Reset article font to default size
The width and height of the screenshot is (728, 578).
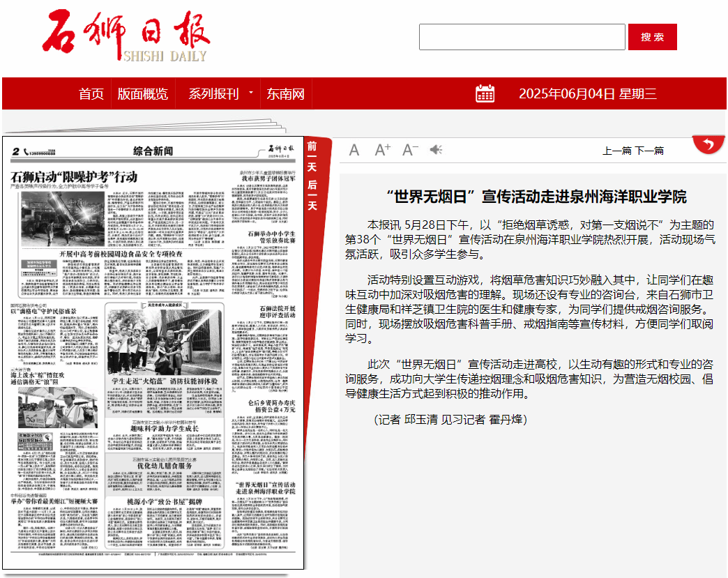[x=354, y=150]
